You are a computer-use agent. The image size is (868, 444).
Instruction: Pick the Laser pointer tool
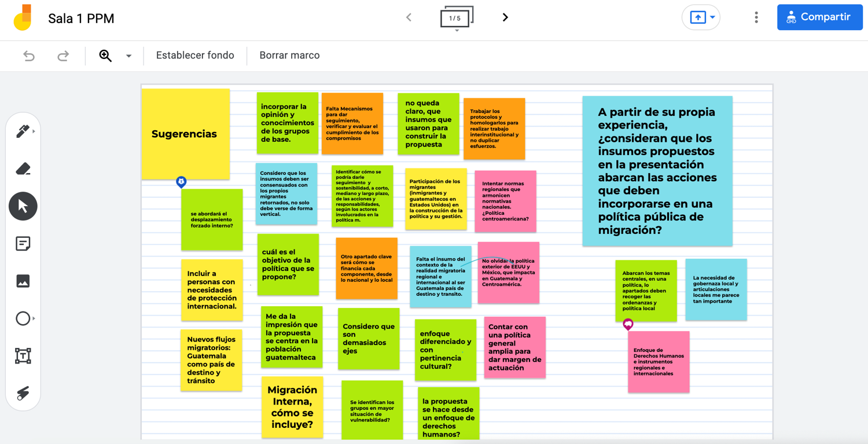pyautogui.click(x=23, y=393)
